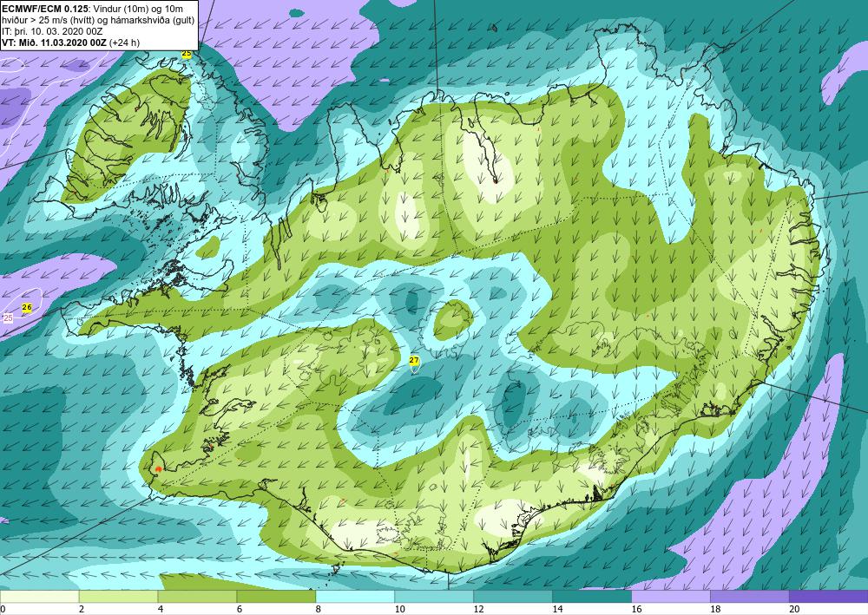Screen dimensions: 868x615
Task: Select the light cyan 8–10 legend swatch
Action: pyautogui.click(x=355, y=596)
